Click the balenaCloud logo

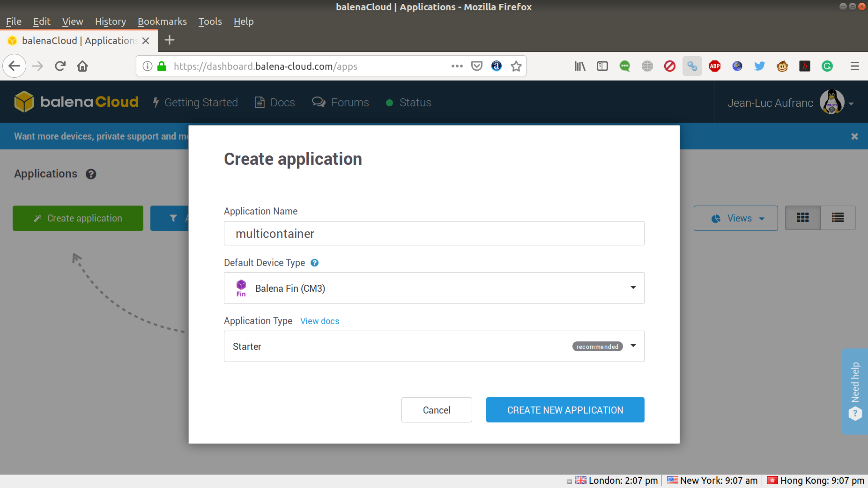[76, 102]
